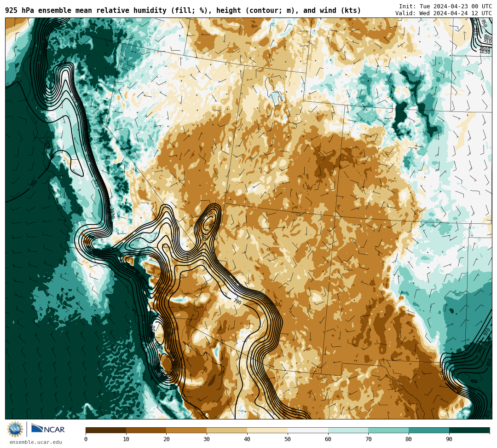Click the 'Valid: Wed 2024-04-24 12 UTC' text
Viewport: 497px width, 448px height.
(444, 13)
